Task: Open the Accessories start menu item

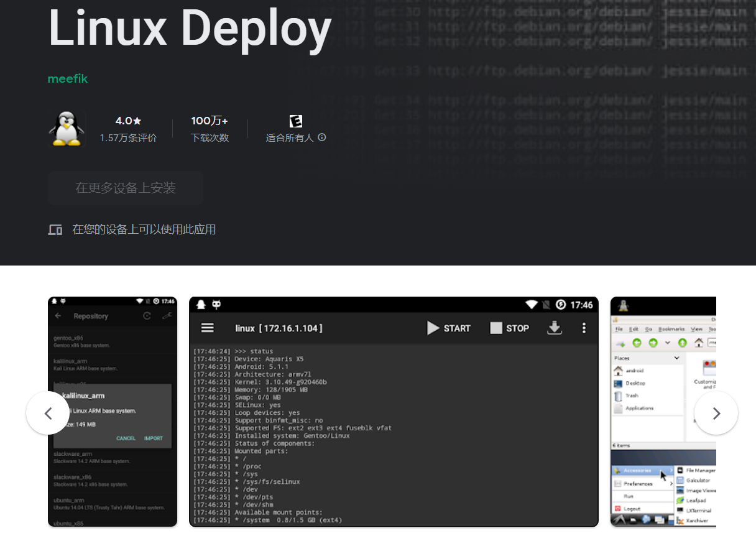Action: pos(643,471)
